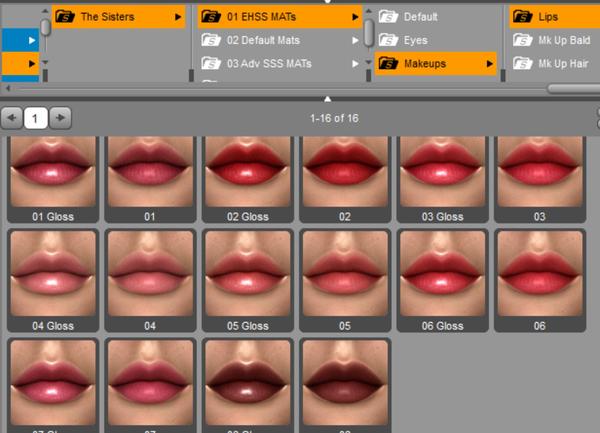Apply the 05 matte lip preset

(345, 280)
